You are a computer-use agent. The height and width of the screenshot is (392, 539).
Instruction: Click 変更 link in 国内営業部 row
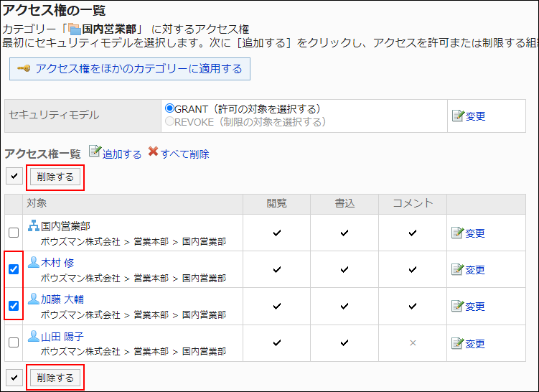point(475,233)
